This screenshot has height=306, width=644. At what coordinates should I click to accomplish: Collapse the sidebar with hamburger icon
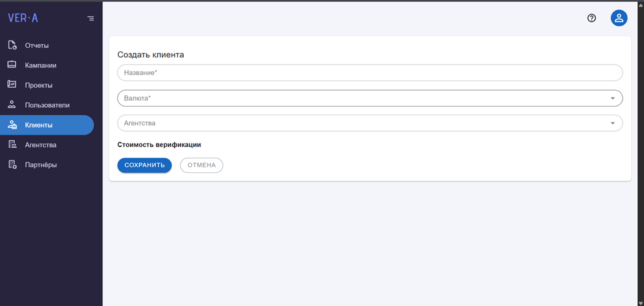(91, 18)
